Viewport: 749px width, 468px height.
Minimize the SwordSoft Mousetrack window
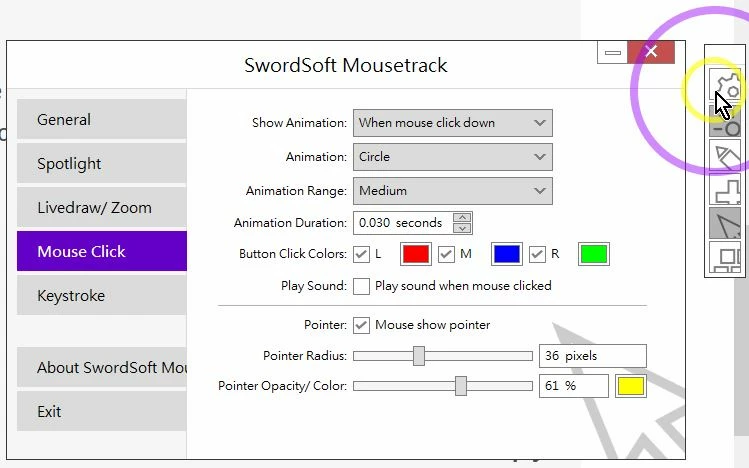tap(612, 52)
